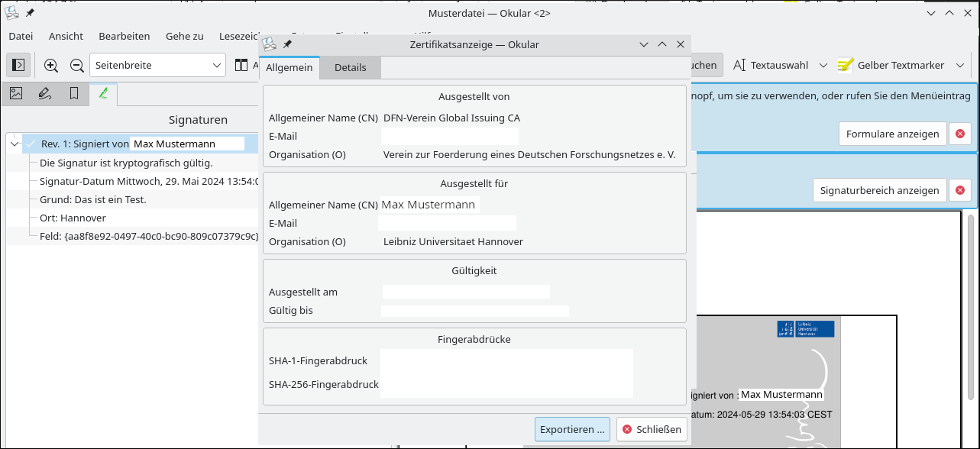This screenshot has height=449, width=980.
Task: Click the Okular icon in Zertifikatsanzeige title bar
Action: point(269,44)
